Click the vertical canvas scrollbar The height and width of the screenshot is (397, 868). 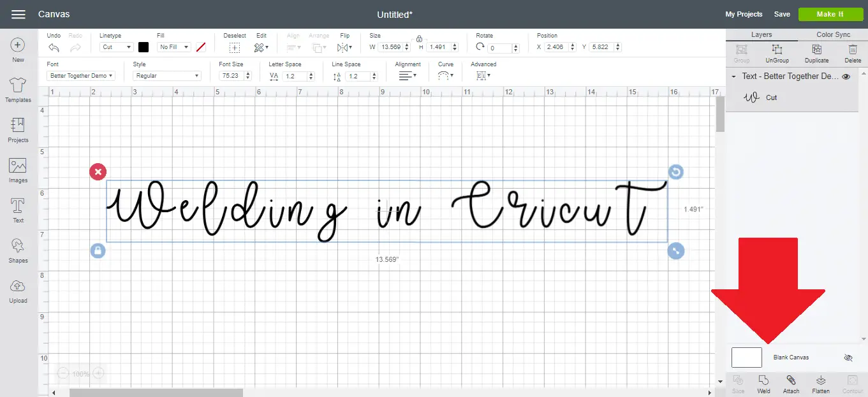[720, 113]
